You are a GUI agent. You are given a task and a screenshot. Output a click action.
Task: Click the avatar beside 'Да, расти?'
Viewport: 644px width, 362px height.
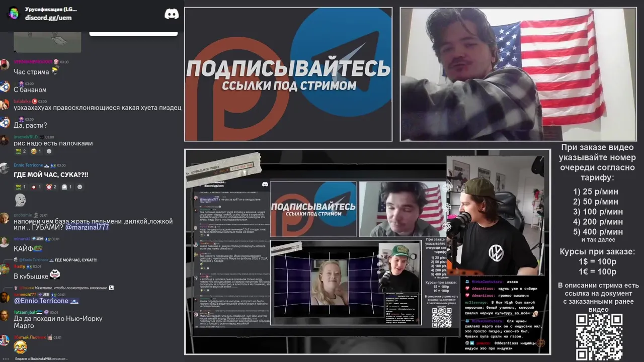(x=5, y=122)
